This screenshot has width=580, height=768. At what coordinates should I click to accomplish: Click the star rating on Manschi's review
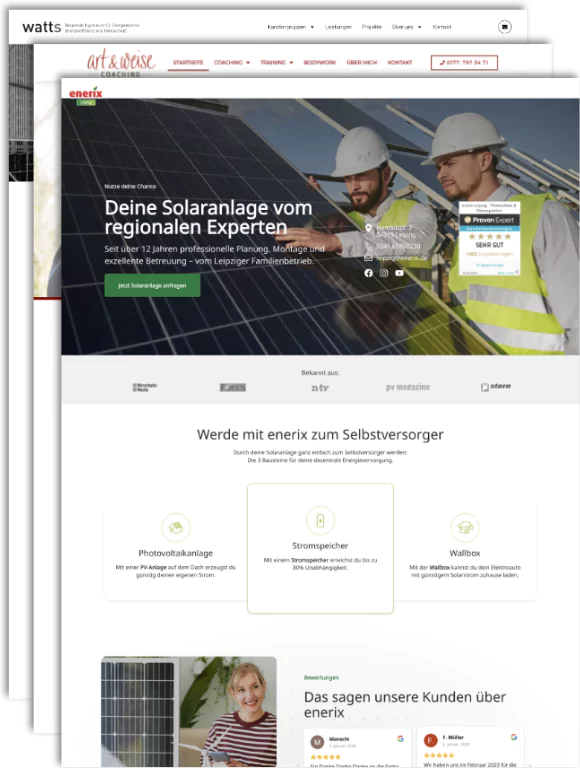point(325,757)
